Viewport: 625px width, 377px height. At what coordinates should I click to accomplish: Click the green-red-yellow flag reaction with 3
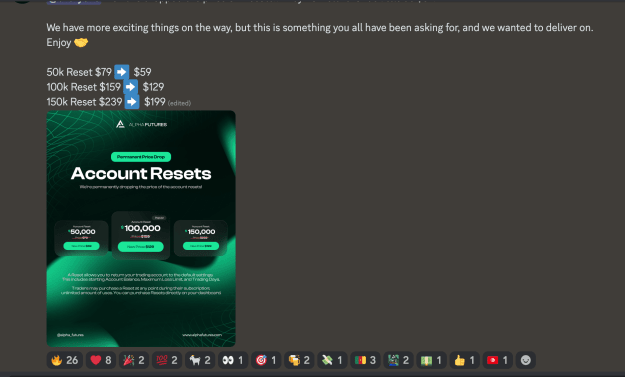(366, 360)
